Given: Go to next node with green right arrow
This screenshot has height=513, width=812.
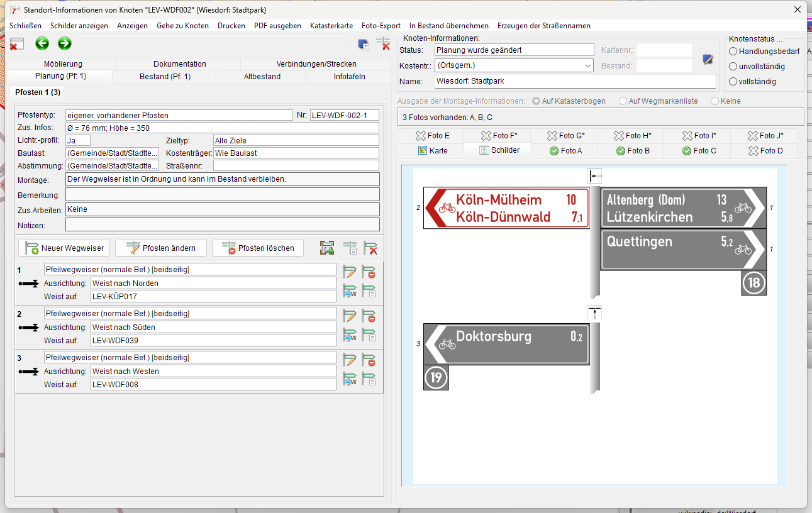Looking at the screenshot, I should click(x=65, y=43).
